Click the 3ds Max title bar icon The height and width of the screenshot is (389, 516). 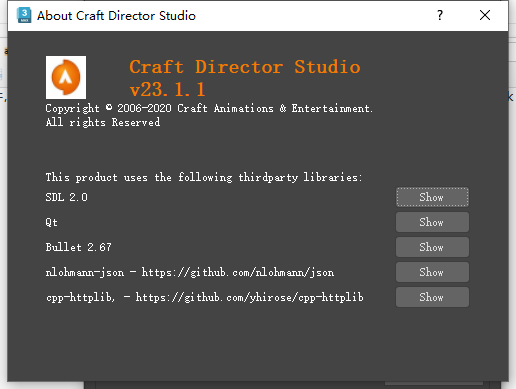point(24,15)
